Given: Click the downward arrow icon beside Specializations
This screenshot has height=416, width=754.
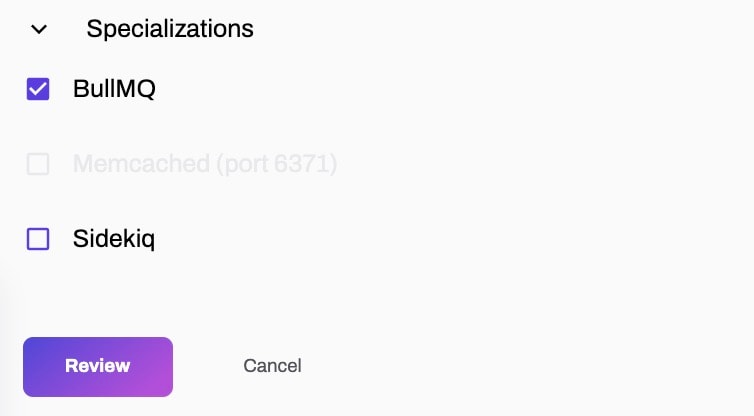Looking at the screenshot, I should [x=39, y=29].
